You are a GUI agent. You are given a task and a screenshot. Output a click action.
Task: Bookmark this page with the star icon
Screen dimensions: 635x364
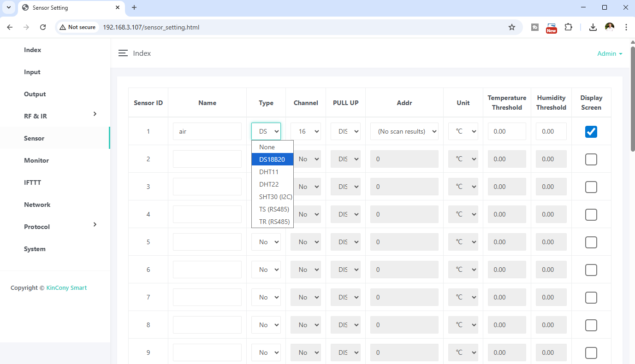point(511,27)
